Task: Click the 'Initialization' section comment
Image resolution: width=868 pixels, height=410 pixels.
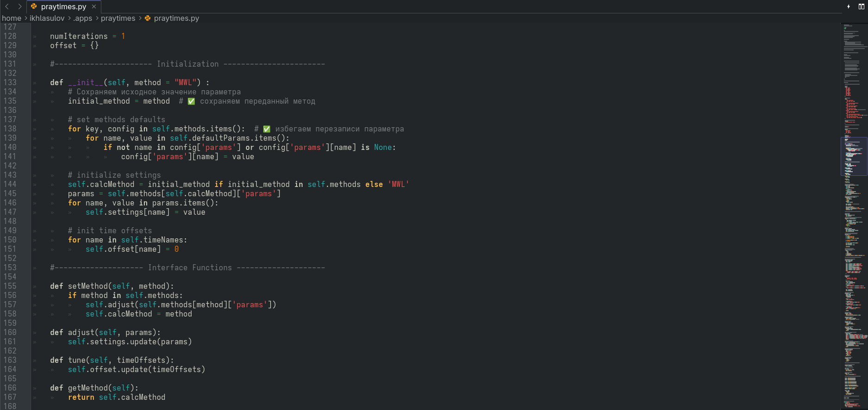Action: 187,64
